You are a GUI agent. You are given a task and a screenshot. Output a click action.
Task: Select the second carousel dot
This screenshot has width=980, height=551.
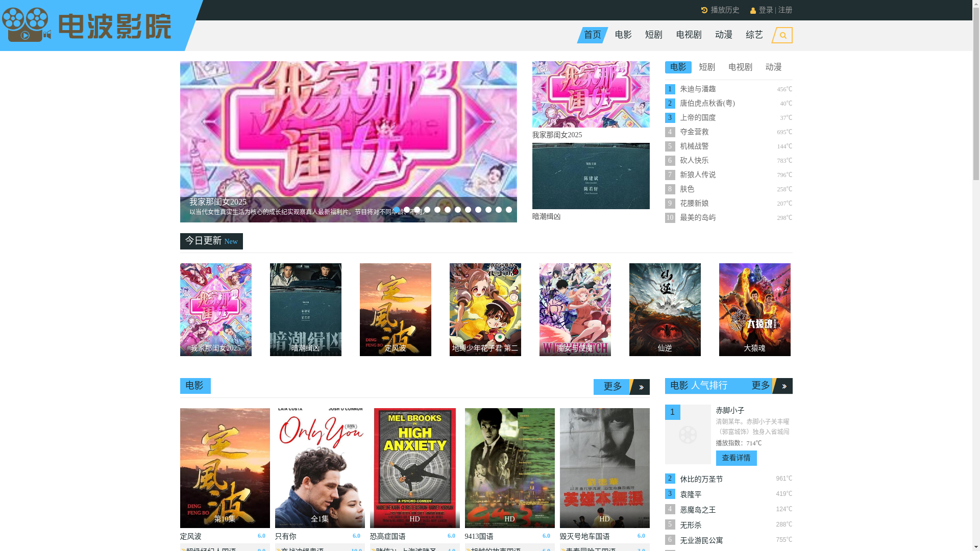point(407,210)
